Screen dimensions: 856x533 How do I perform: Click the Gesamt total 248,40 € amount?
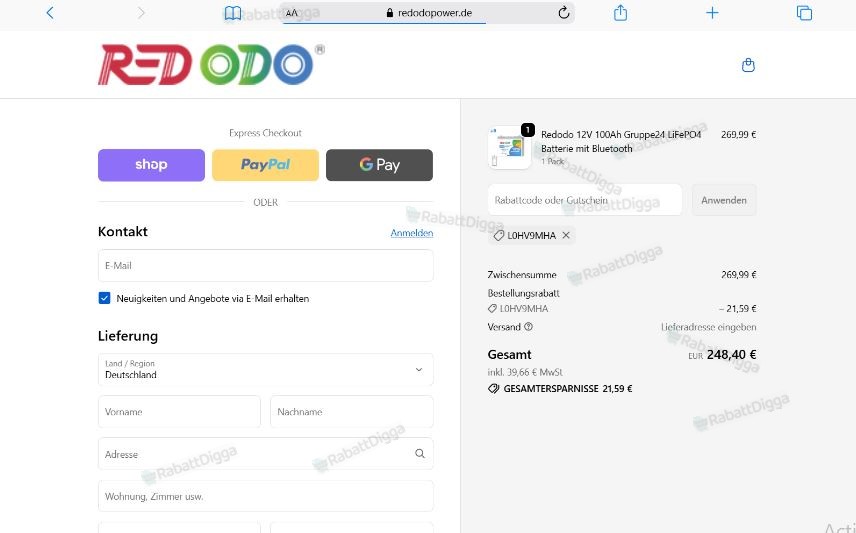(731, 355)
